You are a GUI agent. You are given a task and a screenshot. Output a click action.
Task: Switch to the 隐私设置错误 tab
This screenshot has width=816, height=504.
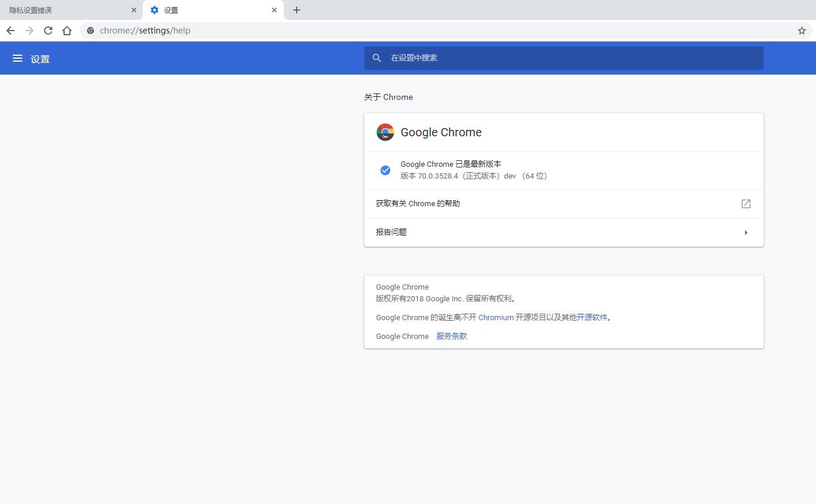point(71,10)
